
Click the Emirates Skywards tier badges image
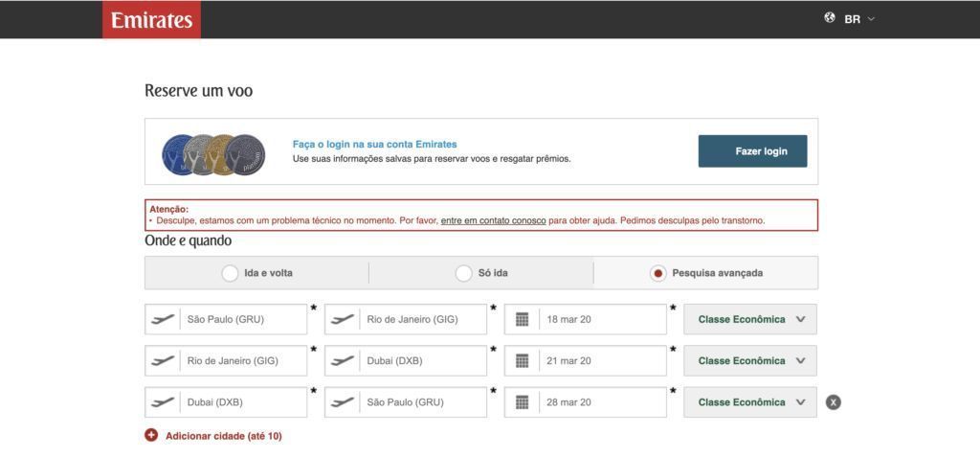[213, 154]
